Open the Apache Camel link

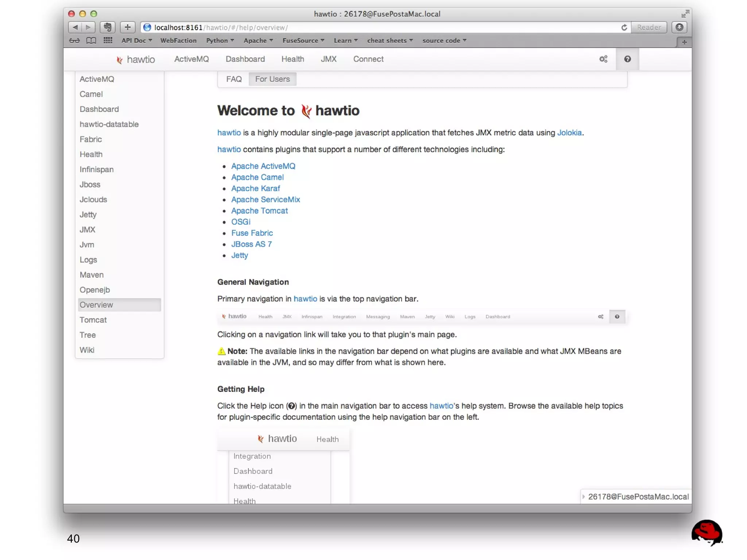257,177
